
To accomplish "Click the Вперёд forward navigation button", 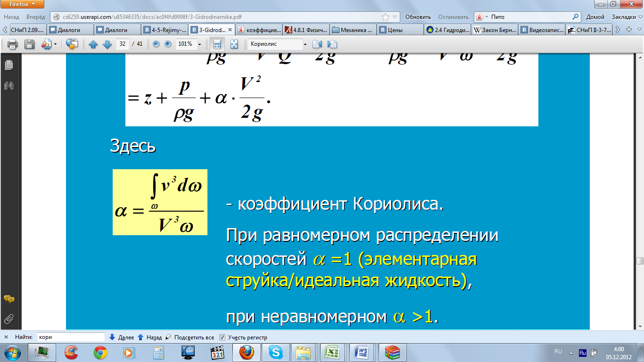I will point(35,16).
